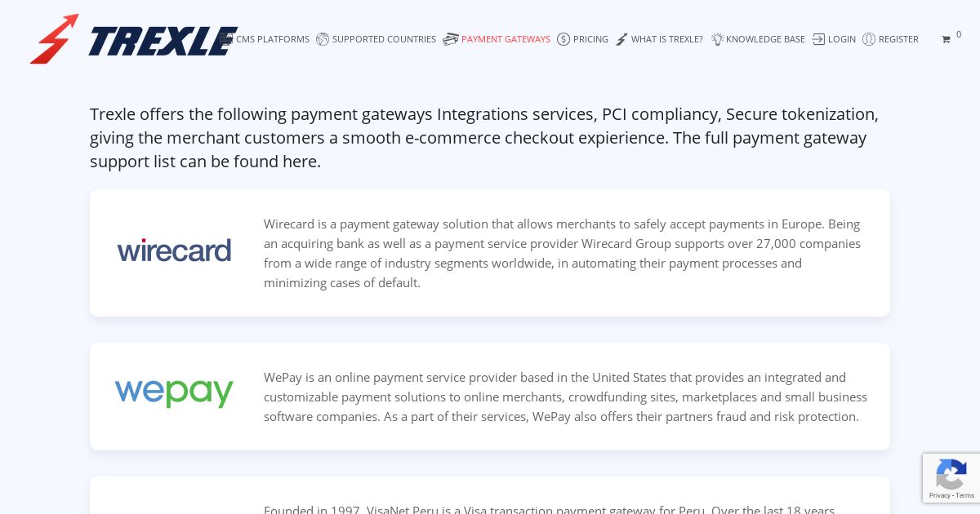Click the globe icon beside Supported Countries
This screenshot has width=980, height=514.
tap(323, 39)
